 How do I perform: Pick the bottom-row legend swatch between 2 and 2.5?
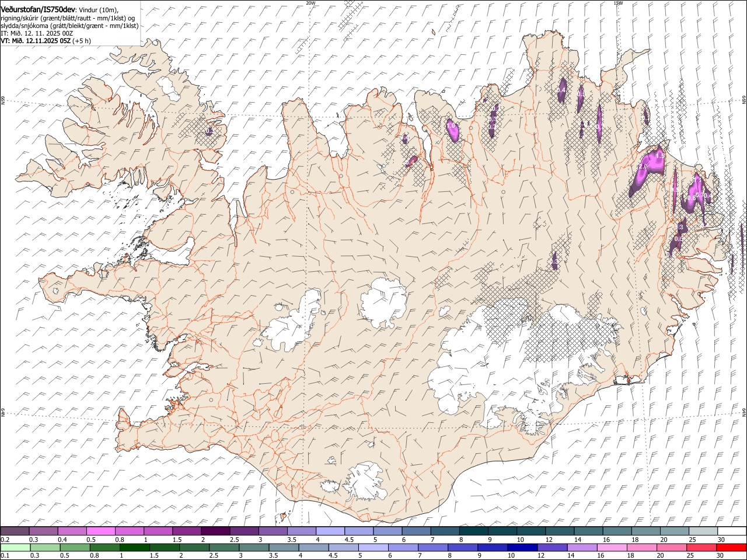[194, 548]
